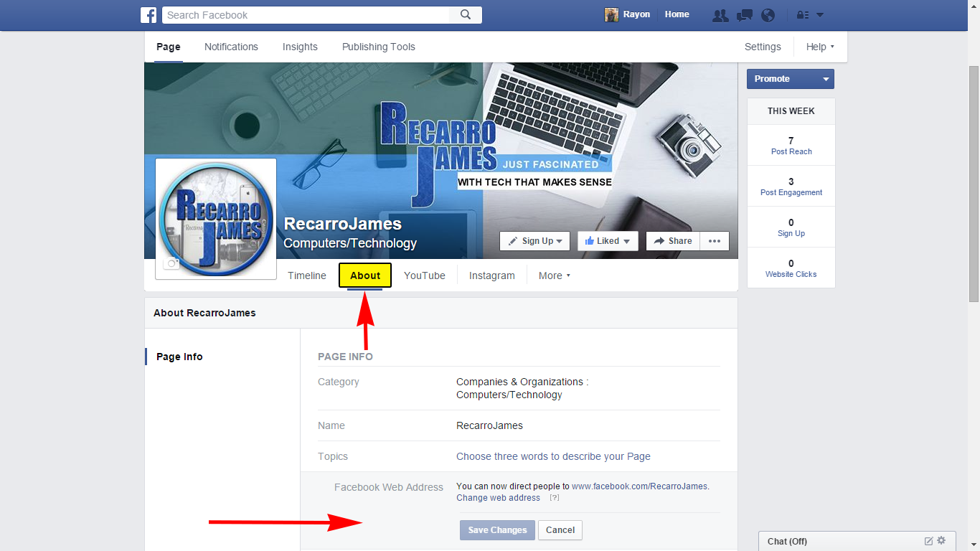Select Page Info in the sidebar

click(179, 357)
